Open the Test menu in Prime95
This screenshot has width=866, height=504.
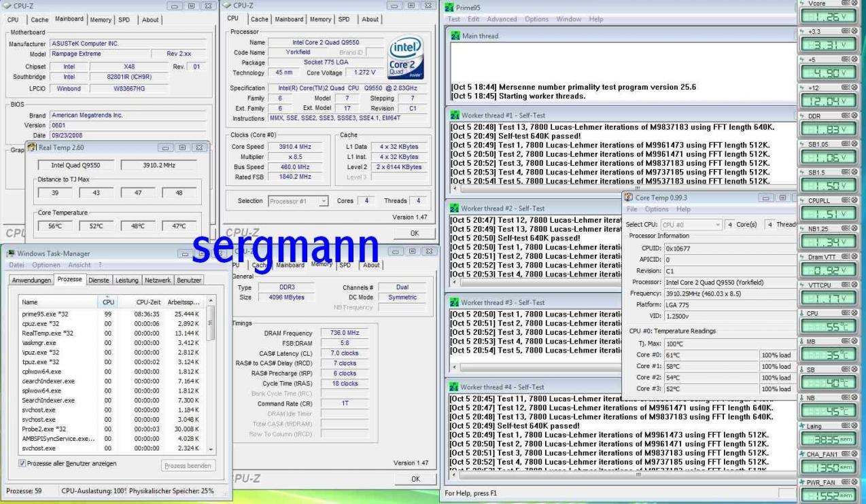click(x=454, y=19)
